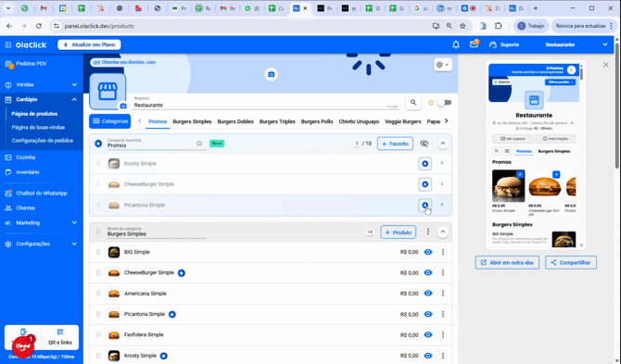This screenshot has height=364, width=621.
Task: Toggle visibility of CheeseBurger Simple in Burgers Simples
Action: (428, 272)
